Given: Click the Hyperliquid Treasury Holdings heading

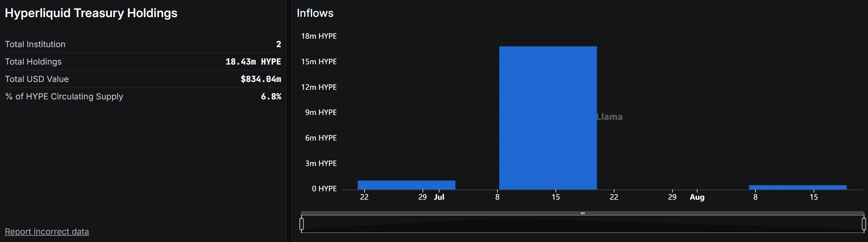Looking at the screenshot, I should (x=91, y=13).
